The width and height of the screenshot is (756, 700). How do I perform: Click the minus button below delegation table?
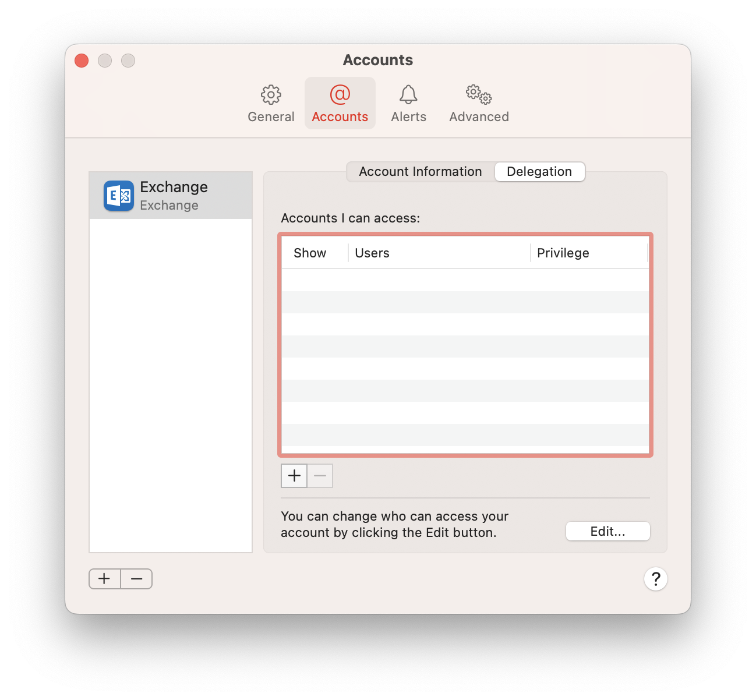tap(320, 476)
